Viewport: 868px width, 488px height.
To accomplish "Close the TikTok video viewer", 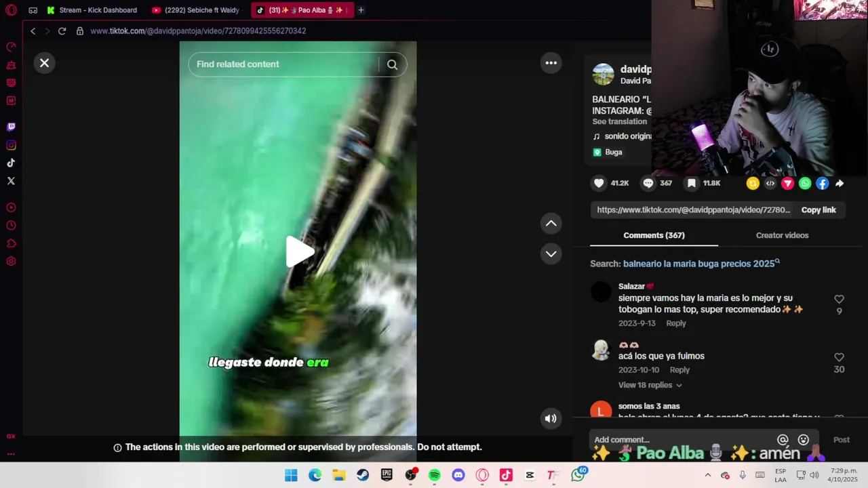I will pos(44,63).
